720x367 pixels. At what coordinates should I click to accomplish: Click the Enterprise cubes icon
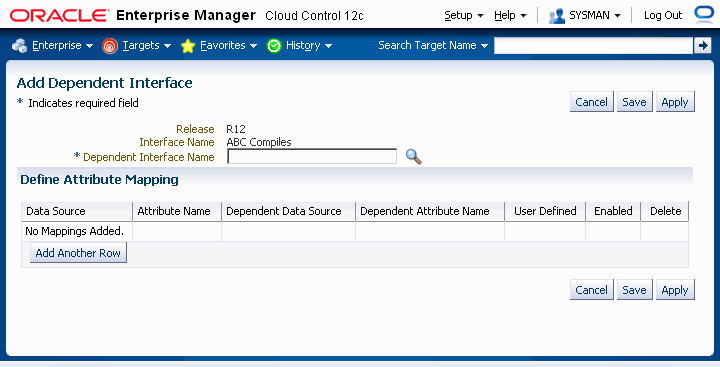pos(20,45)
